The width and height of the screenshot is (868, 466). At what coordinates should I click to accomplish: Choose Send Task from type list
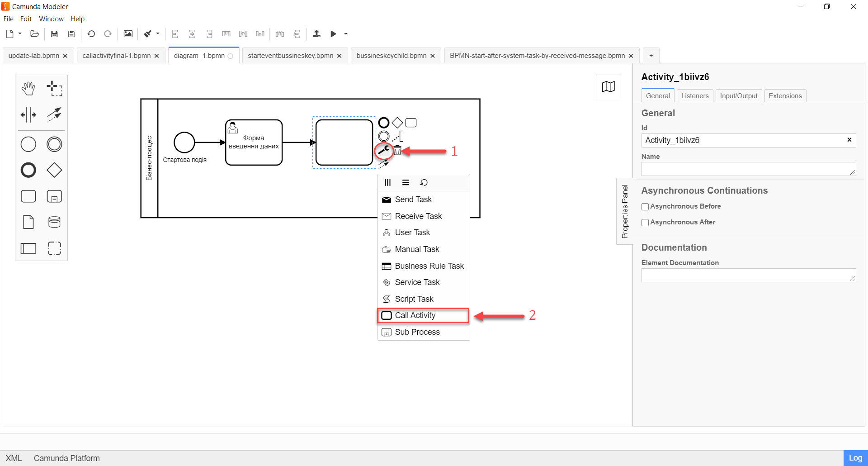[x=424, y=200]
